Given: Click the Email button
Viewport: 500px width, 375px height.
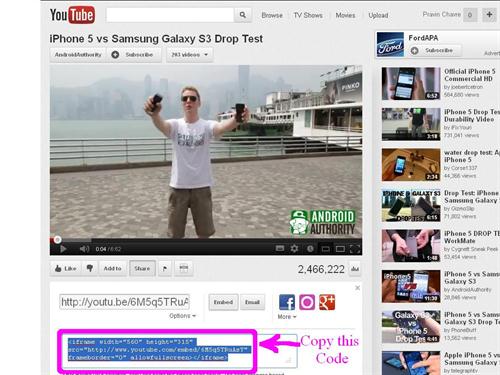Looking at the screenshot, I should pos(252,302).
